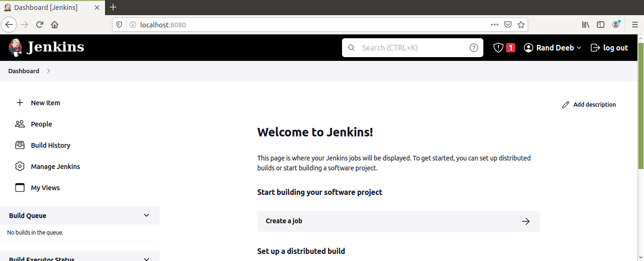Open the security warnings shield icon
The height and width of the screenshot is (261, 644).
pyautogui.click(x=498, y=48)
